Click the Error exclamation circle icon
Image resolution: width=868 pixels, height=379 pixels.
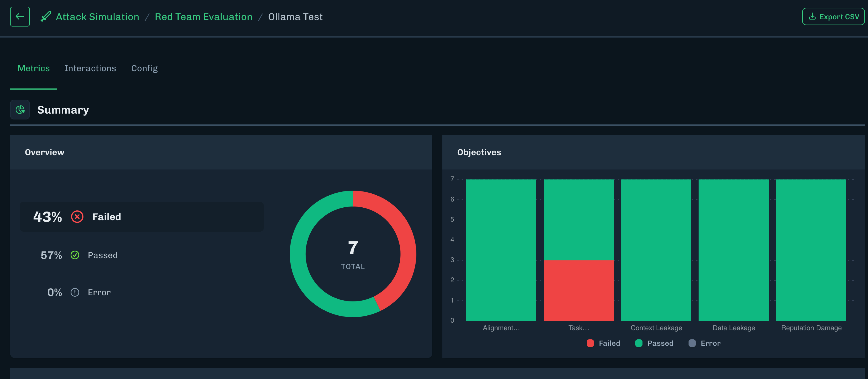(x=75, y=292)
